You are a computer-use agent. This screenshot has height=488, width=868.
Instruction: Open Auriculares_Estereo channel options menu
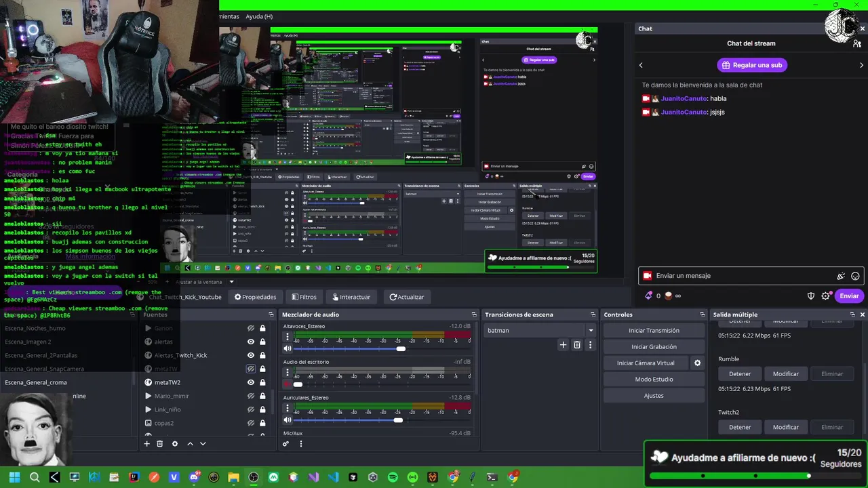click(288, 409)
